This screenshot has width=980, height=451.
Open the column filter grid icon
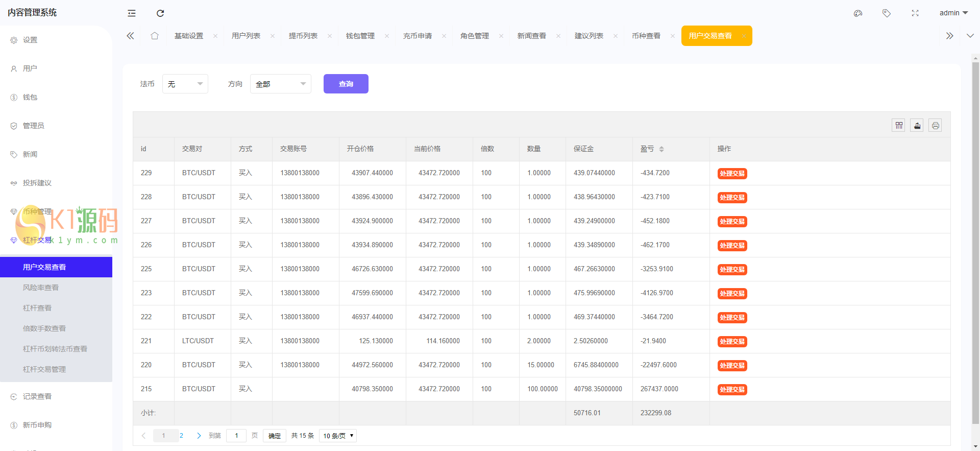tap(899, 126)
